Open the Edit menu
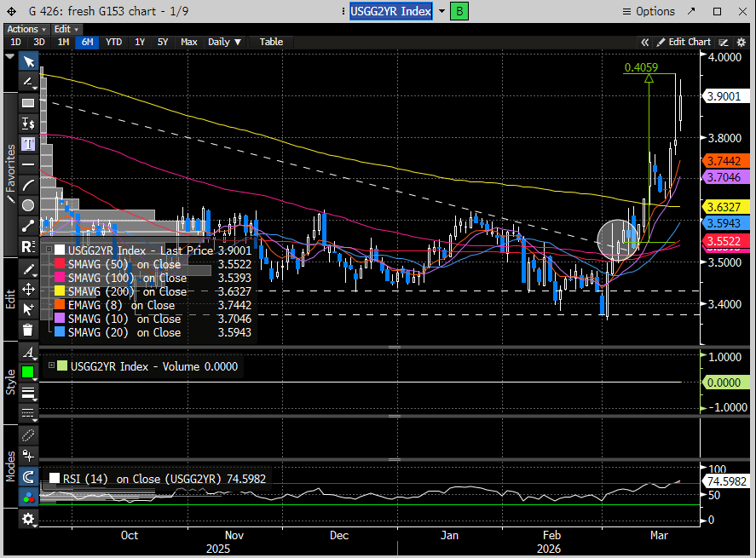The image size is (756, 558). pyautogui.click(x=66, y=30)
